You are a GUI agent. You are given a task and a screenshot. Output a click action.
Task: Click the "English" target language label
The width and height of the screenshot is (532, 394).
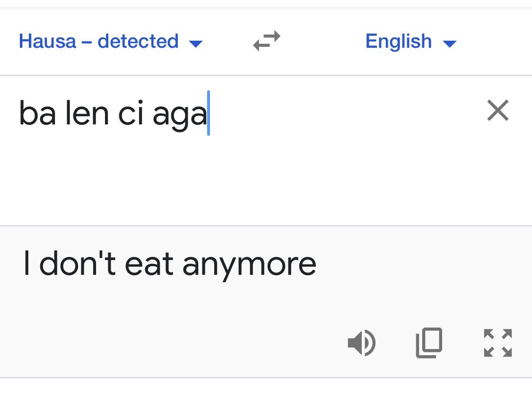tap(398, 41)
